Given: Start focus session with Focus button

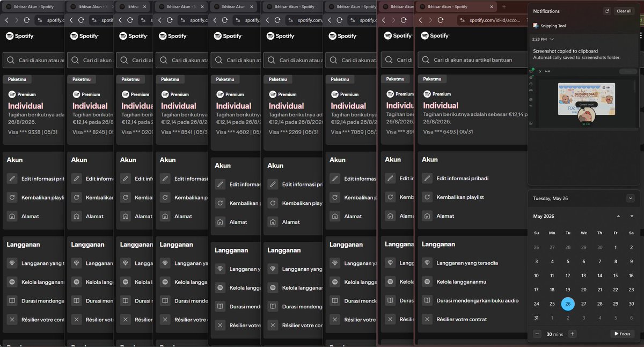Looking at the screenshot, I should [x=621, y=334].
